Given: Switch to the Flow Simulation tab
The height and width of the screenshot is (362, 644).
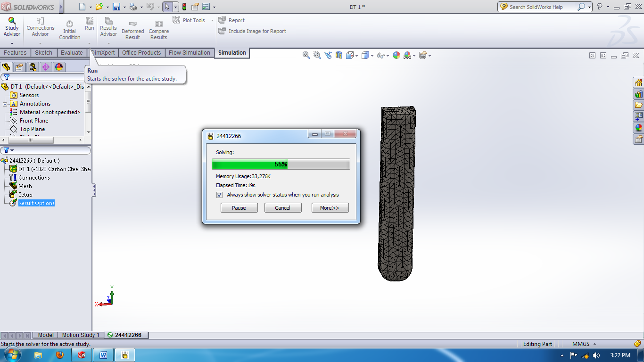Looking at the screenshot, I should coord(190,53).
